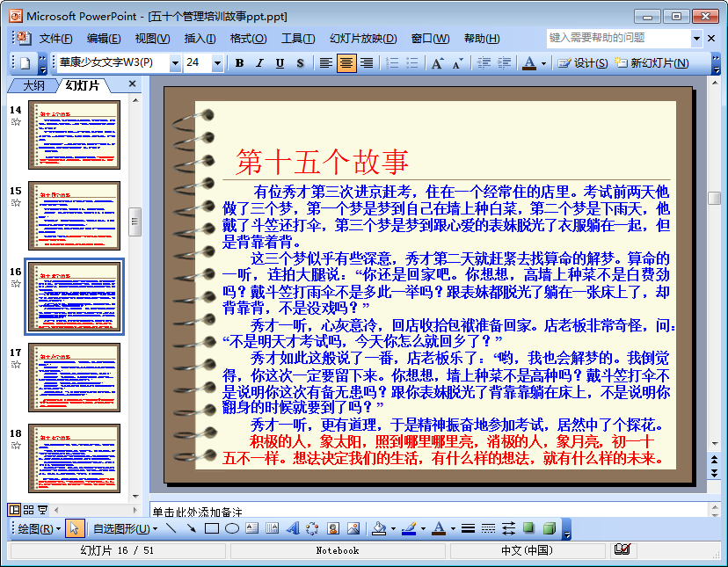Click 新幻灯片(N) to add a new slide
The width and height of the screenshot is (728, 567).
[652, 62]
